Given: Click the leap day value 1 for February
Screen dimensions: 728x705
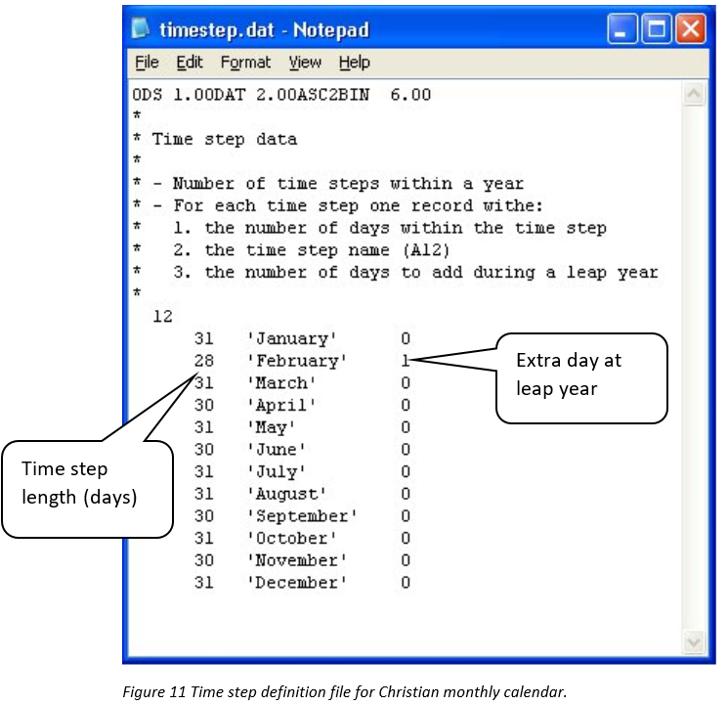Looking at the screenshot, I should click(x=406, y=361).
